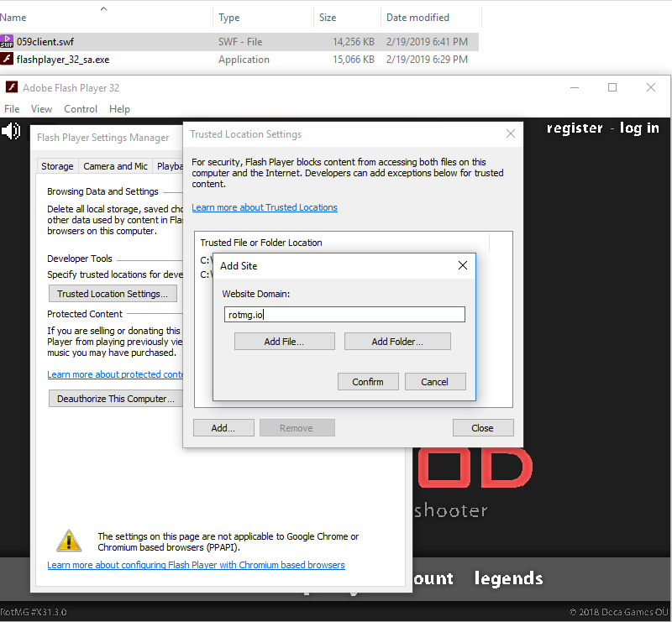This screenshot has height=622, width=672.
Task: Mute the game sound speaker icon
Action: coord(11,131)
